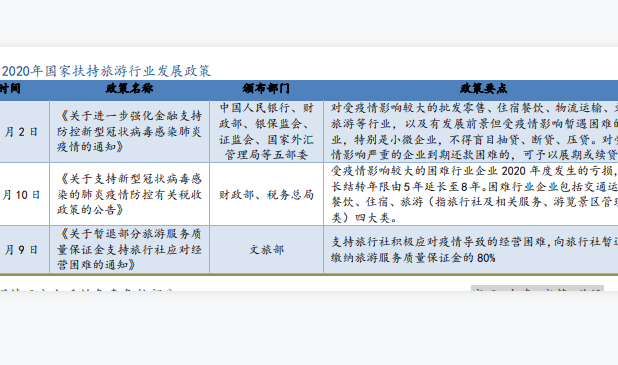Click the date cell '月 10 日'
The image size is (618, 365).
click(x=21, y=195)
